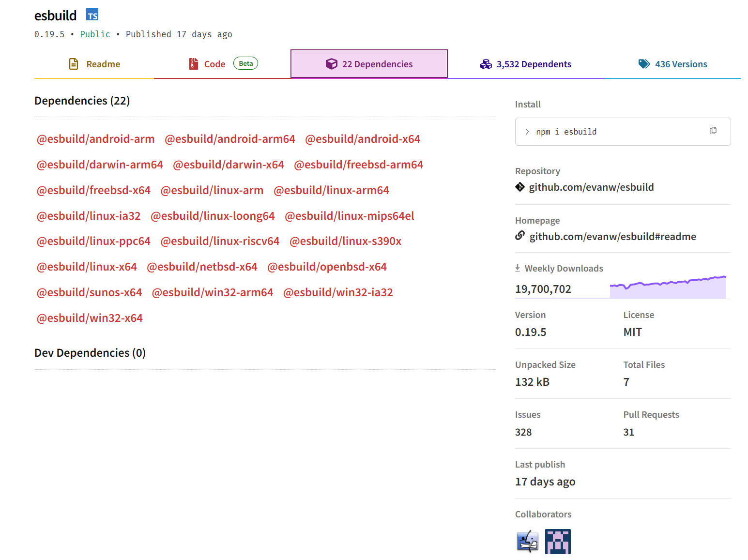Viewport: 748px width, 560px height.
Task: Open the @esbuild/android-arm dependency link
Action: pyautogui.click(x=96, y=139)
